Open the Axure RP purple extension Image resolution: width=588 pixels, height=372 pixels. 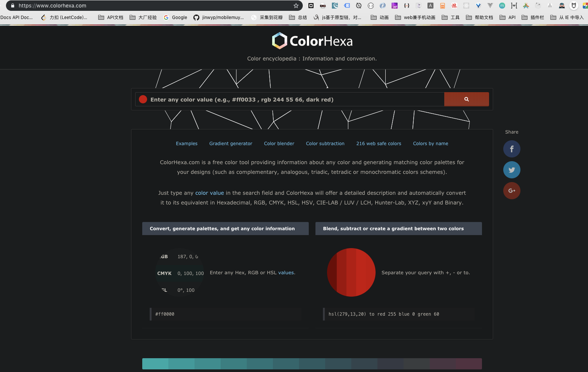(x=395, y=6)
